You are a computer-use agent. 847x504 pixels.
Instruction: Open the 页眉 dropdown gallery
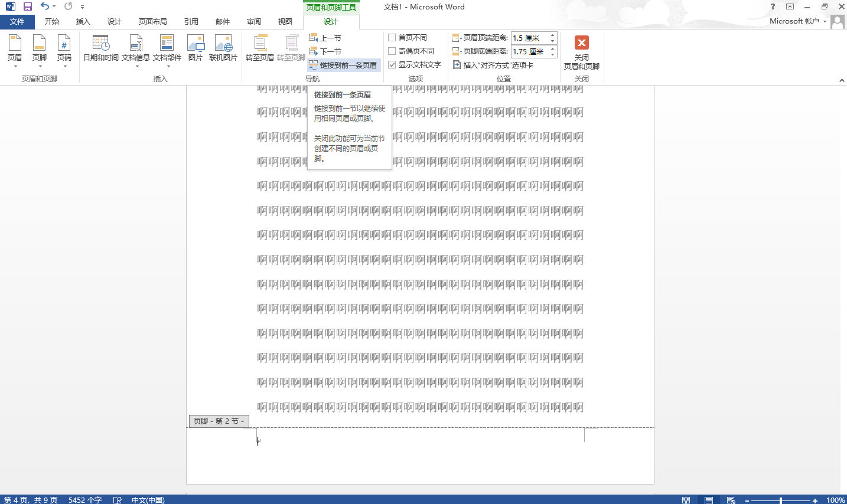(x=15, y=51)
